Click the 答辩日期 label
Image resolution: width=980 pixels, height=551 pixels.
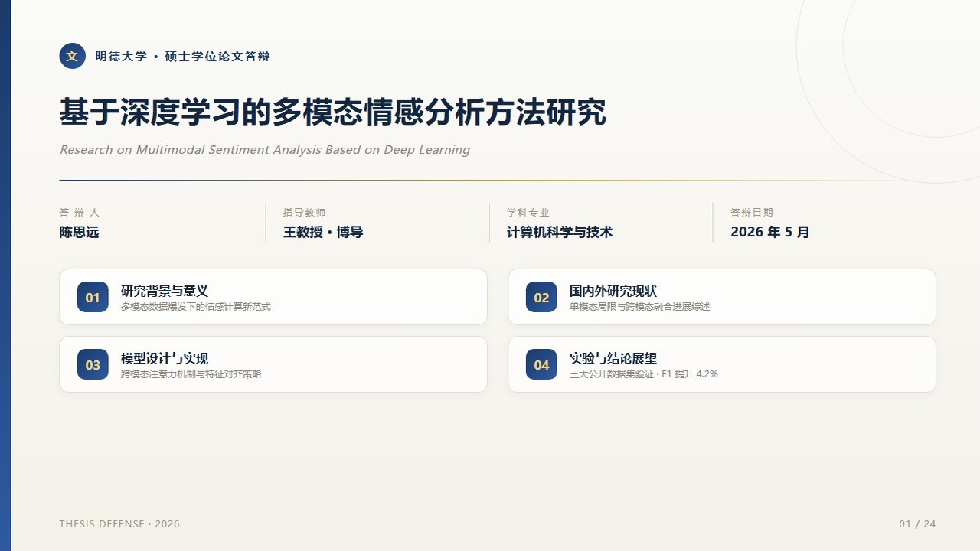tap(751, 213)
